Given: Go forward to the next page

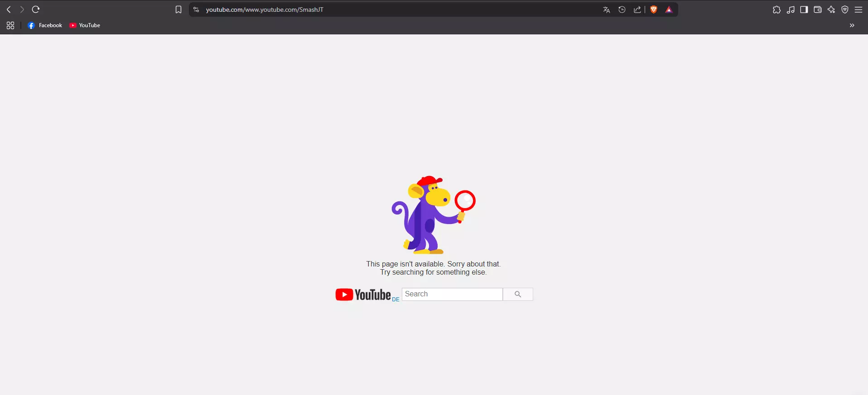Looking at the screenshot, I should pos(22,10).
